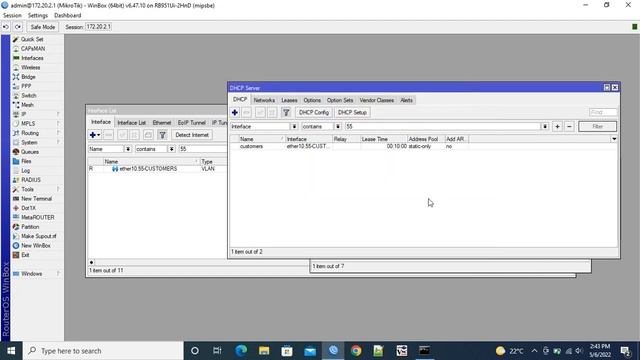Remove filter rule with minus button
The width and height of the screenshot is (640, 360).
pyautogui.click(x=569, y=127)
